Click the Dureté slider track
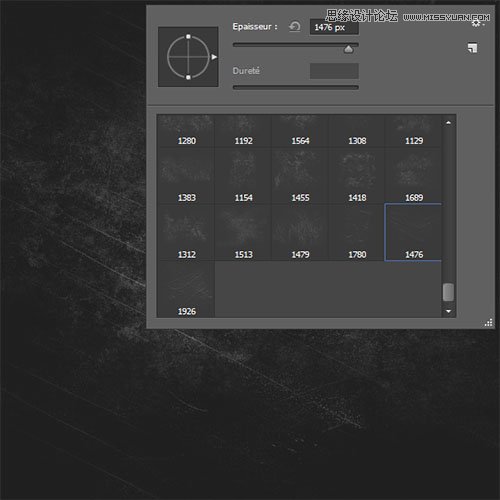This screenshot has width=500, height=500. point(295,87)
